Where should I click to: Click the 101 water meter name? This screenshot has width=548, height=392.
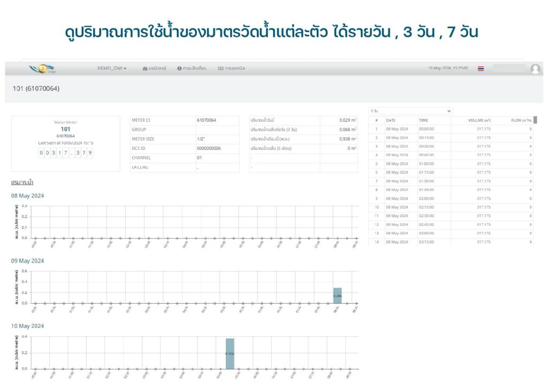tap(65, 129)
